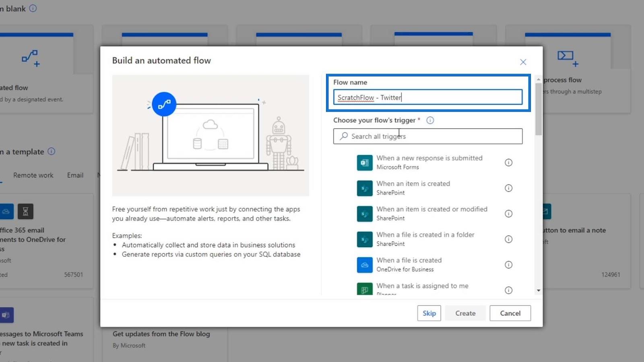Click the process flow icon in background page
The image size is (644, 362).
pos(568,58)
